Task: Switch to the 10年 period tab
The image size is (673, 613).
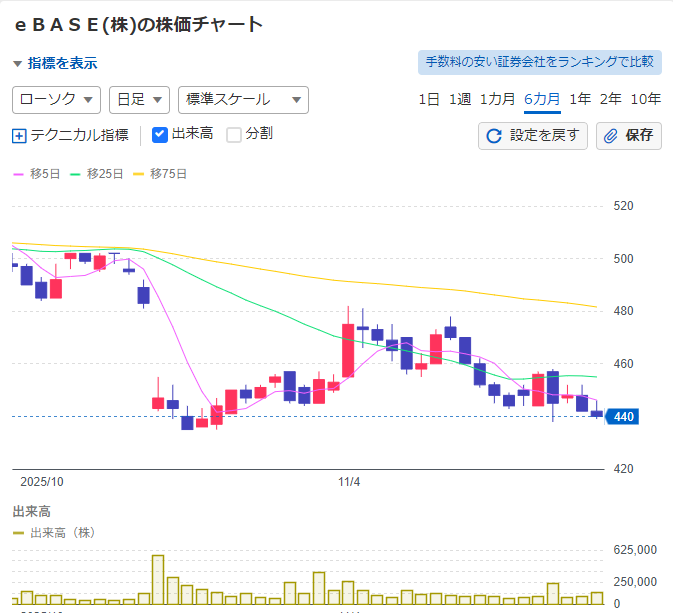Action: tap(645, 98)
